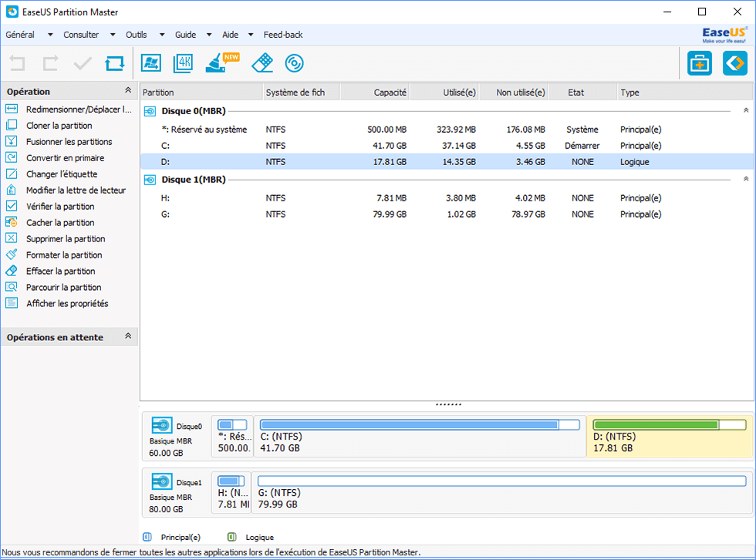Choose Formater la partition operation
This screenshot has height=560, width=756.
(64, 255)
